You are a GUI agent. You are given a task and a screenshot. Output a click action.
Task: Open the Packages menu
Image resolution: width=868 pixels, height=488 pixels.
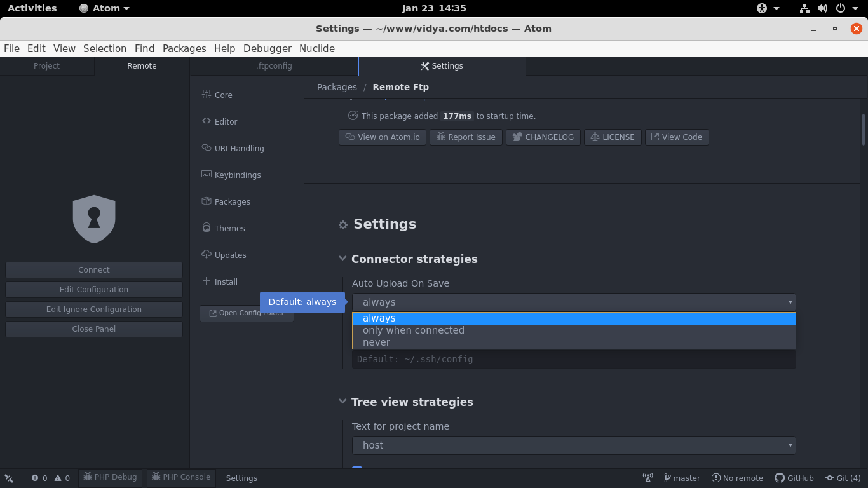(184, 48)
